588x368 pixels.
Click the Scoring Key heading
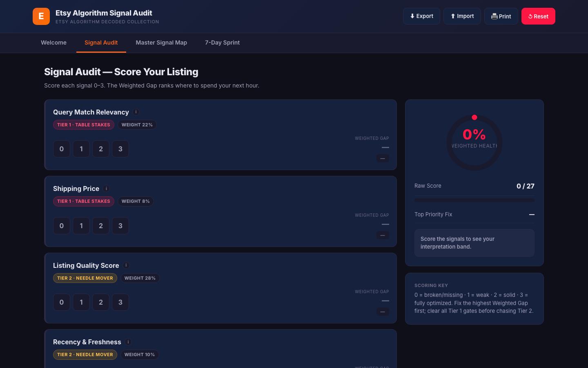pos(431,285)
